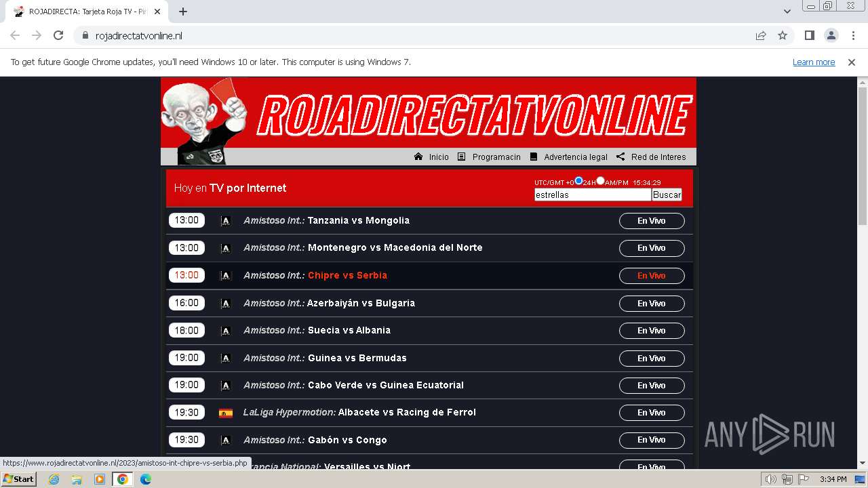Open a new browser tab
The height and width of the screenshot is (488, 868).
[x=183, y=12]
